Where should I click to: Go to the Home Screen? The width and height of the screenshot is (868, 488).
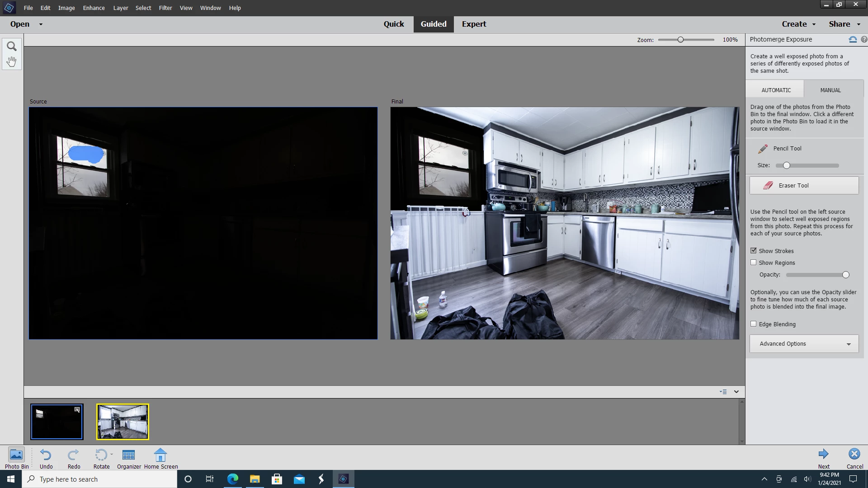pos(160,455)
